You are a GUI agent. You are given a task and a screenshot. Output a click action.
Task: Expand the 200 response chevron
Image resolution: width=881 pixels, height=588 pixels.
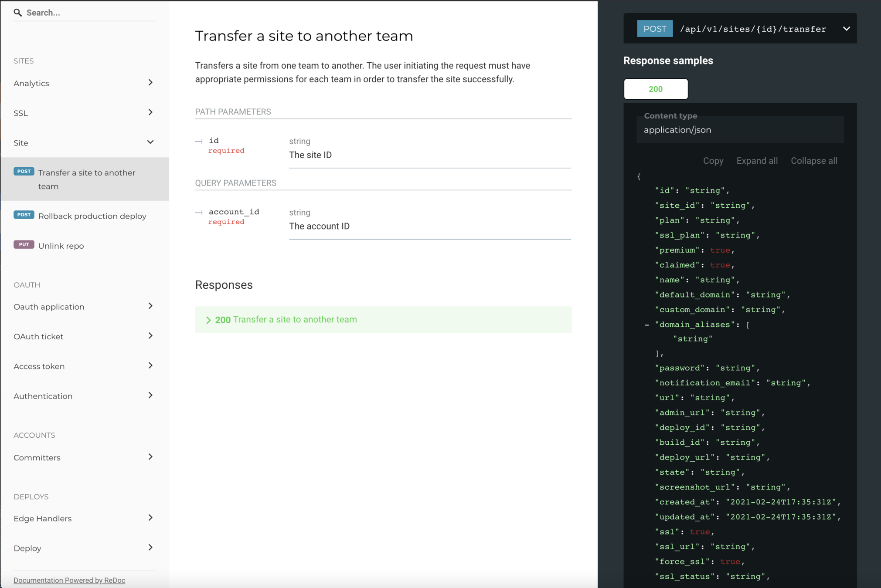(208, 320)
